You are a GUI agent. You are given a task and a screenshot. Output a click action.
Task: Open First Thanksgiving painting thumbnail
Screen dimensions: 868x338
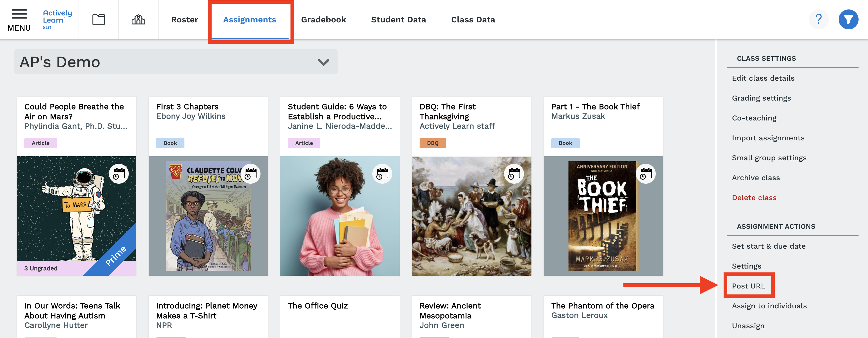click(471, 216)
